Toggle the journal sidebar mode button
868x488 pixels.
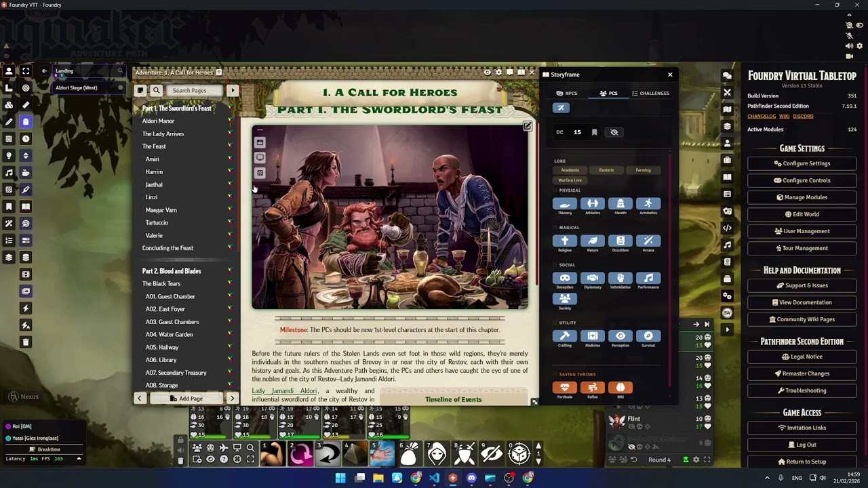140,90
